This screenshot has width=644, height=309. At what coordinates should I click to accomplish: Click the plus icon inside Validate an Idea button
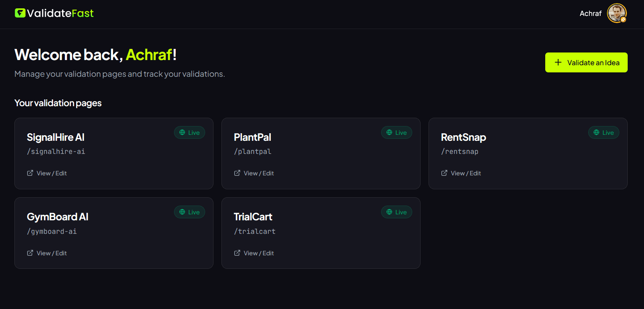tap(558, 62)
